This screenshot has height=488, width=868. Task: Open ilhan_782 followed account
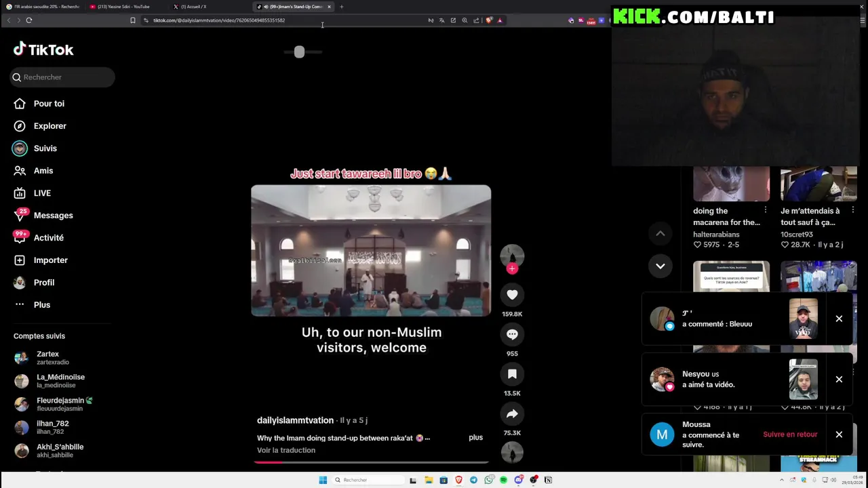coord(42,427)
